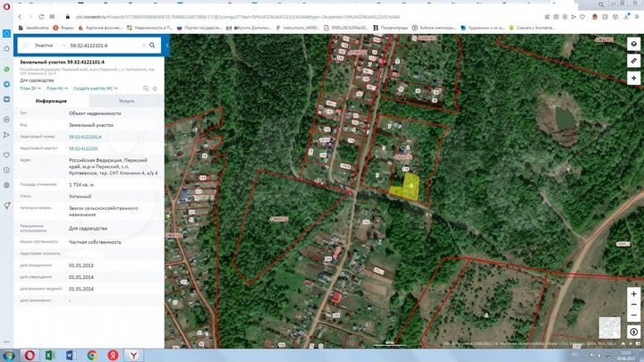Click Создать участок ЖС link
This screenshot has height=362, width=644.
[x=95, y=88]
